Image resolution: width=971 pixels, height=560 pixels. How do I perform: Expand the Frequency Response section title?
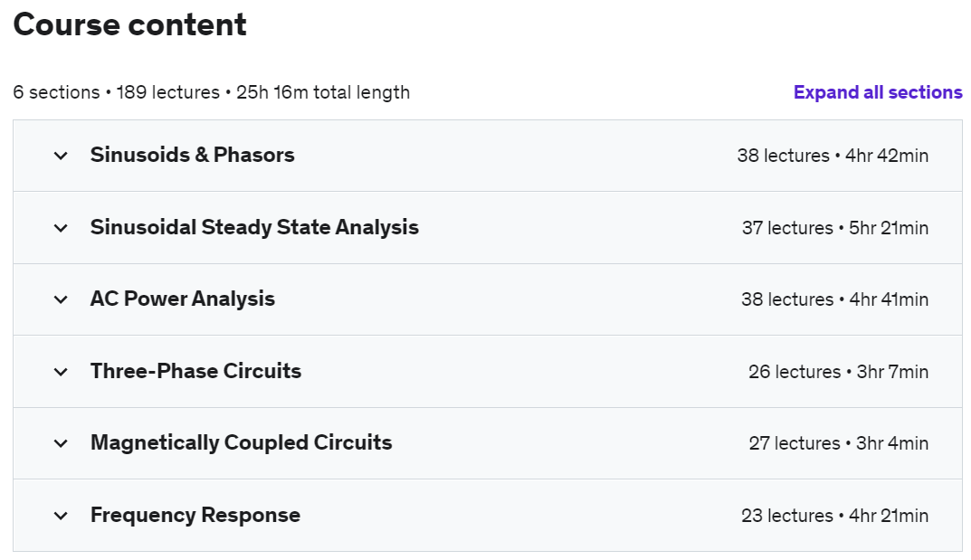(195, 515)
